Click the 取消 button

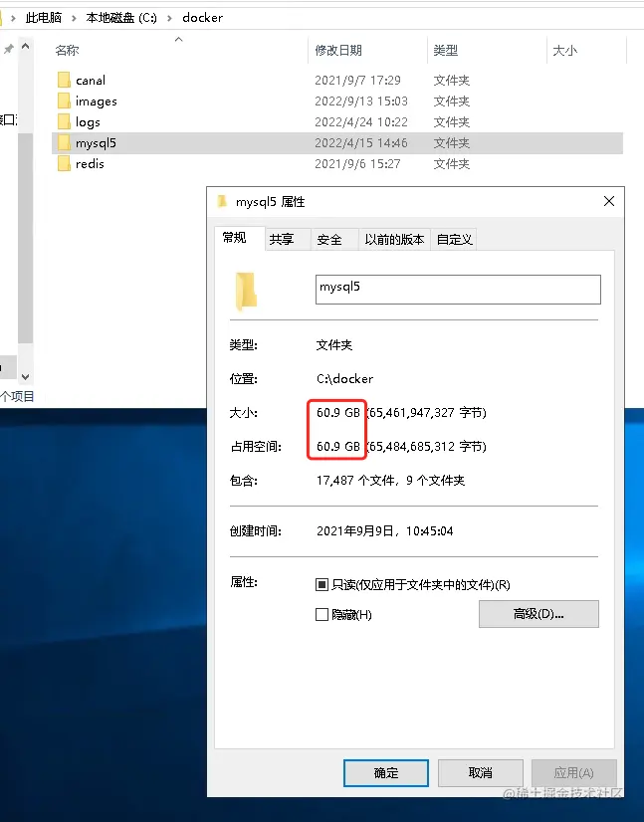point(481,772)
